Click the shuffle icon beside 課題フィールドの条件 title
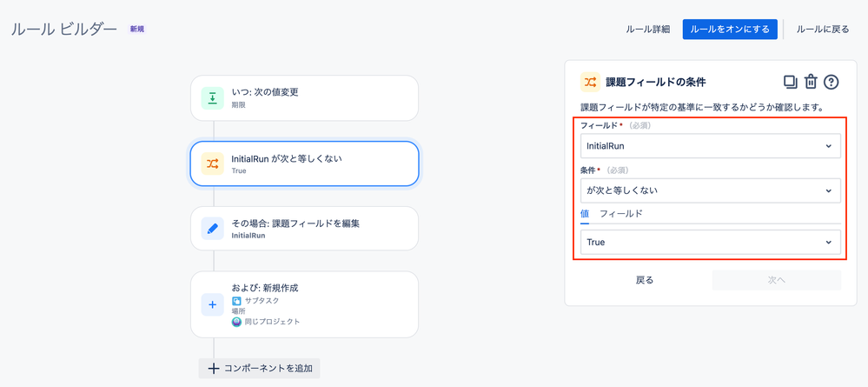The width and height of the screenshot is (868, 387). 590,82
